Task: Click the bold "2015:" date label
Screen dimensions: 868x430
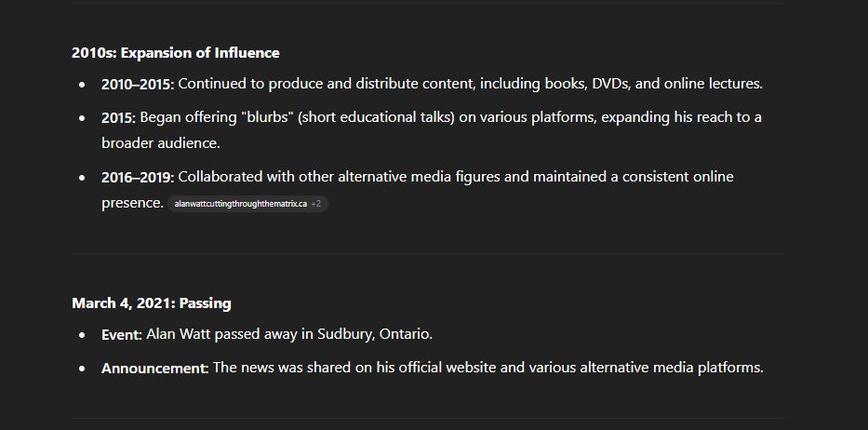Action: 118,117
